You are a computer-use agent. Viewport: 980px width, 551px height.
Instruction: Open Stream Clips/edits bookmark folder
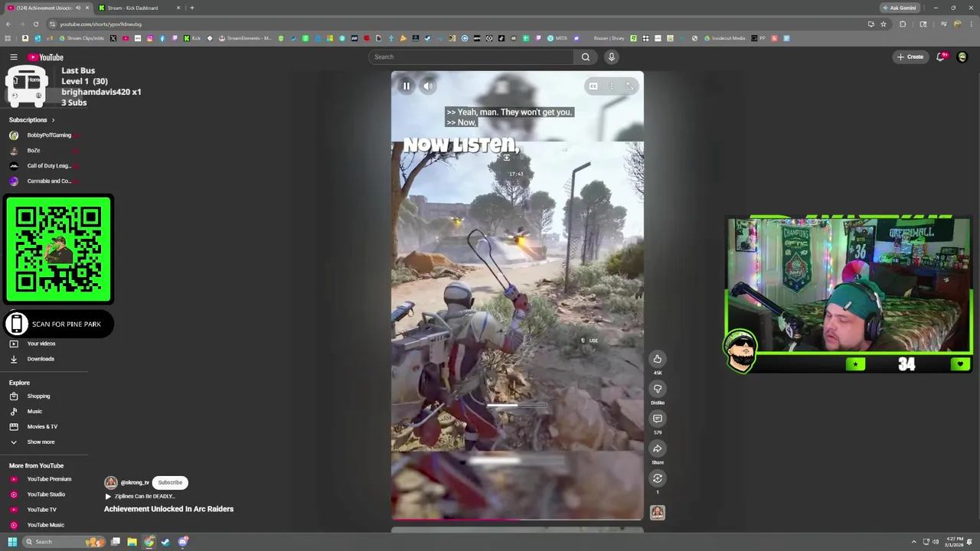point(81,38)
